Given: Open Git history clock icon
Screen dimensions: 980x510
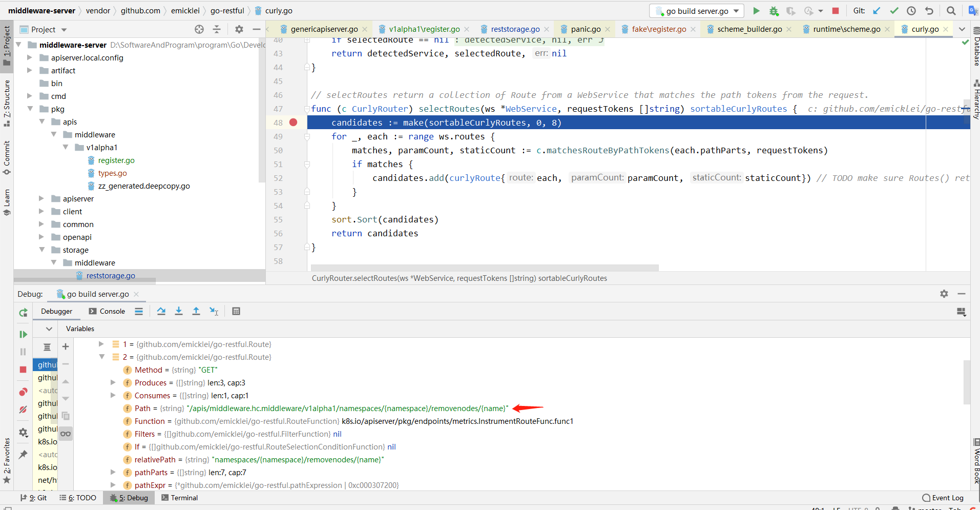Looking at the screenshot, I should pos(911,11).
